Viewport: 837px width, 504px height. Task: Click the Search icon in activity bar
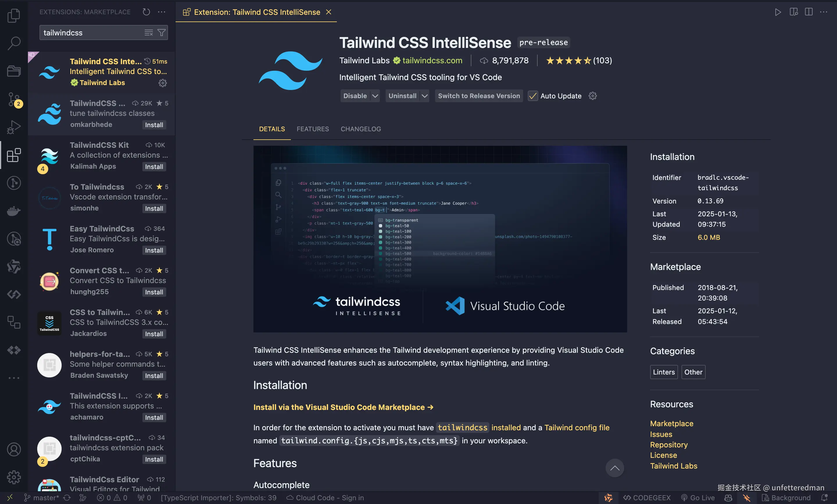[x=14, y=43]
